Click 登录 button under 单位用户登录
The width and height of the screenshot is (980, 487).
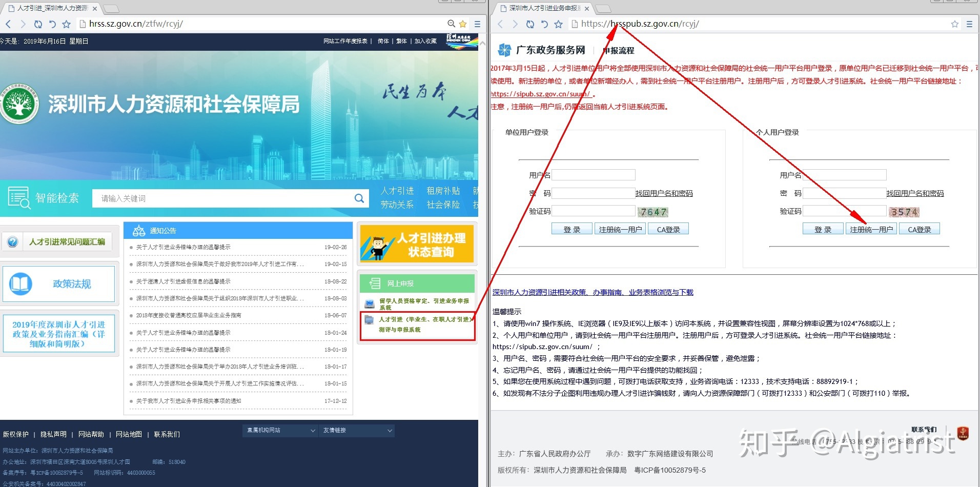pos(572,229)
